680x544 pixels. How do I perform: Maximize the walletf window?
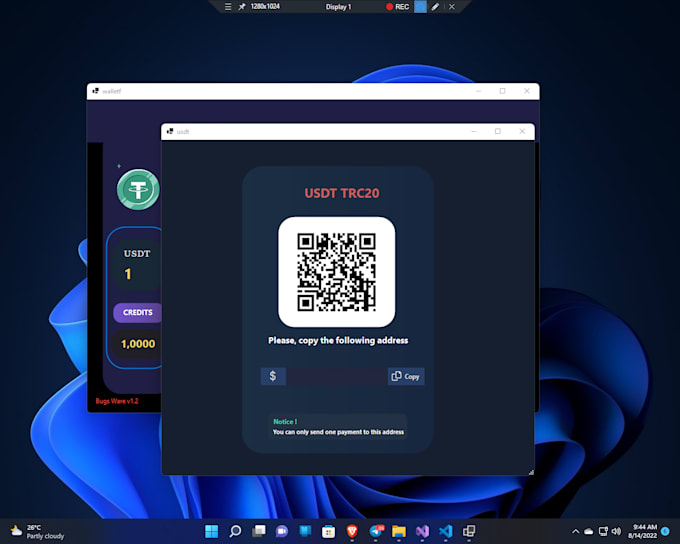tap(502, 91)
